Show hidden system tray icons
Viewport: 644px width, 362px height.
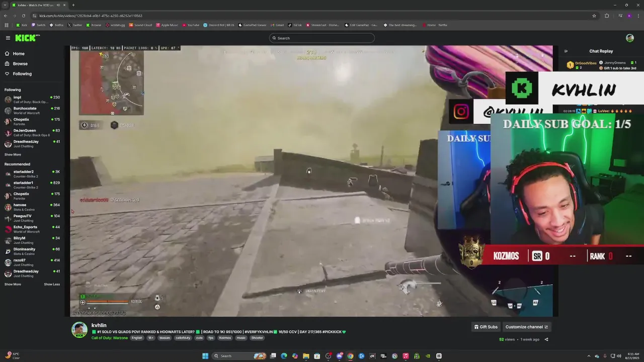(x=589, y=356)
